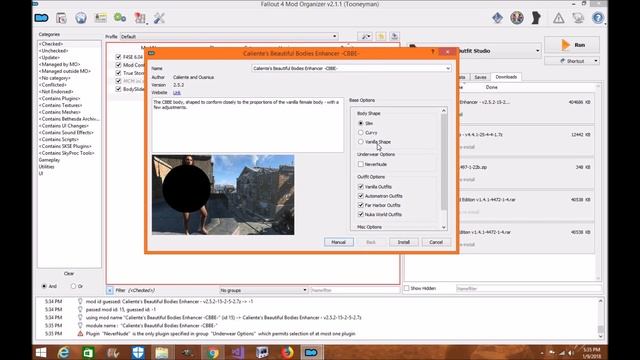Open Chrome from the taskbar
This screenshot has height=360, width=640.
tap(213, 352)
